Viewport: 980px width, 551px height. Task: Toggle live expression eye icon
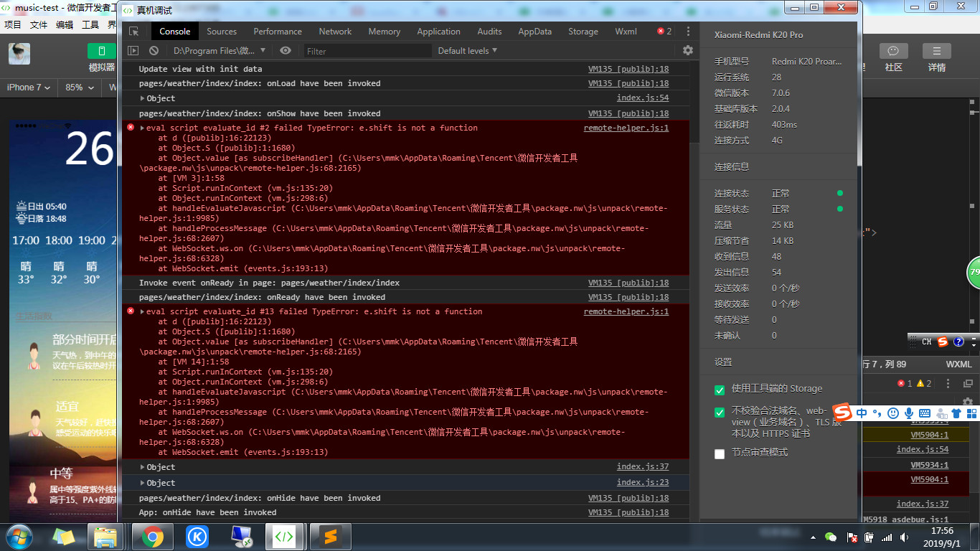pos(286,51)
